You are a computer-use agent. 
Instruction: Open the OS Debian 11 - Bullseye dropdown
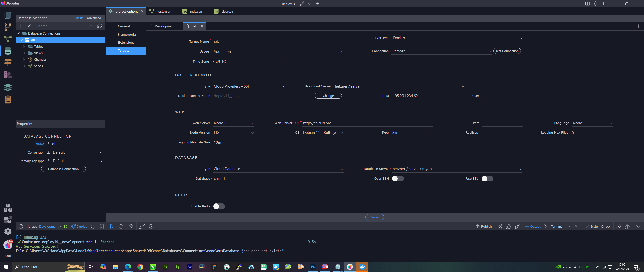point(323,133)
